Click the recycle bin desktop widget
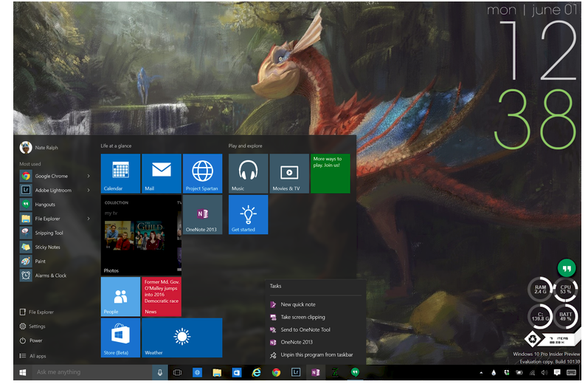 coord(533,339)
